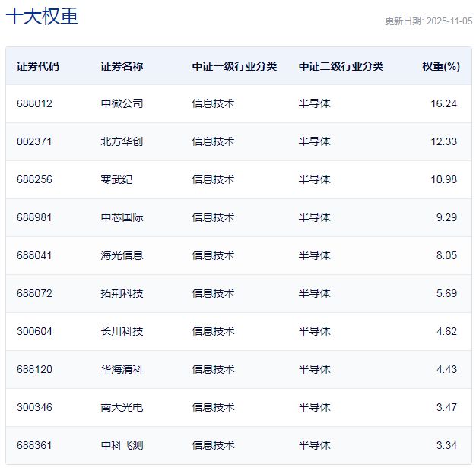Image resolution: width=476 pixels, height=471 pixels.
Task: Click the 华海清科 security name
Action: [122, 369]
